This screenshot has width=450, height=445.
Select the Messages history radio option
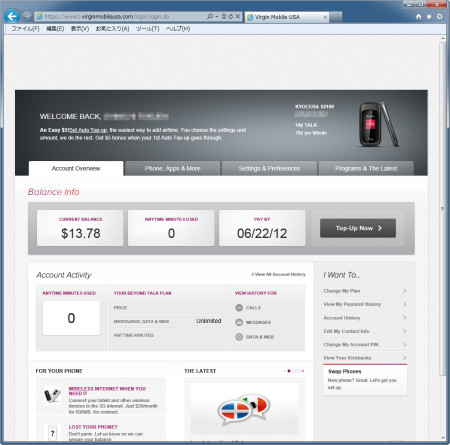(239, 322)
